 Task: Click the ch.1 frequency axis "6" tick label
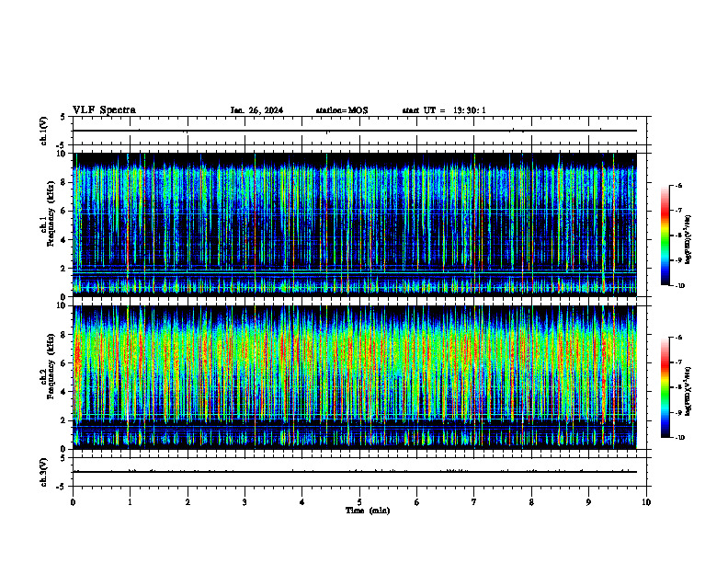63,211
